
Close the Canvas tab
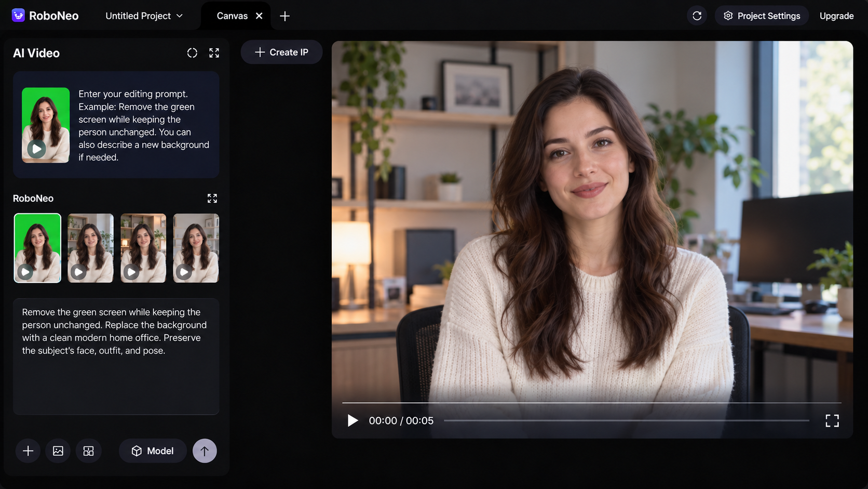point(259,16)
